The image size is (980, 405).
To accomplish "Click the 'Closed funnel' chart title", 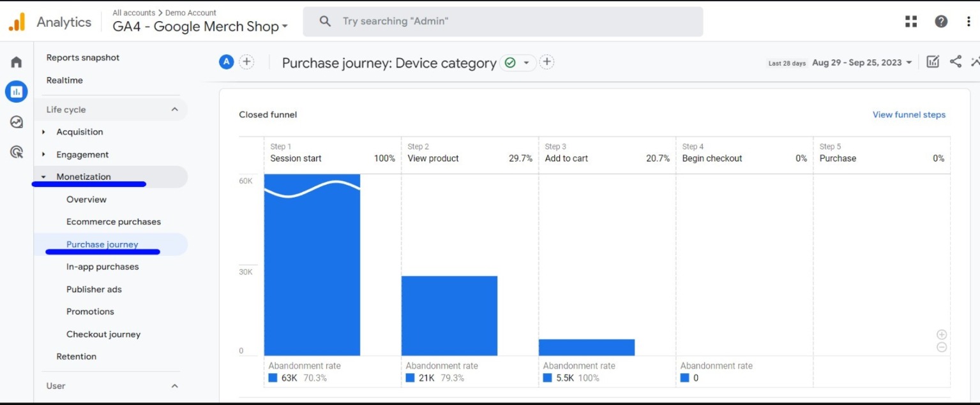I will 268,115.
